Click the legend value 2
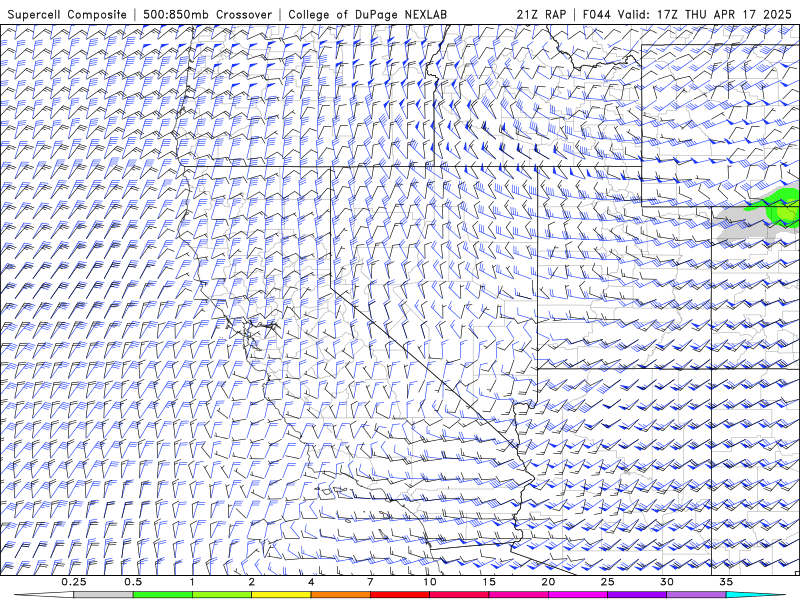The image size is (800, 600). pyautogui.click(x=252, y=582)
